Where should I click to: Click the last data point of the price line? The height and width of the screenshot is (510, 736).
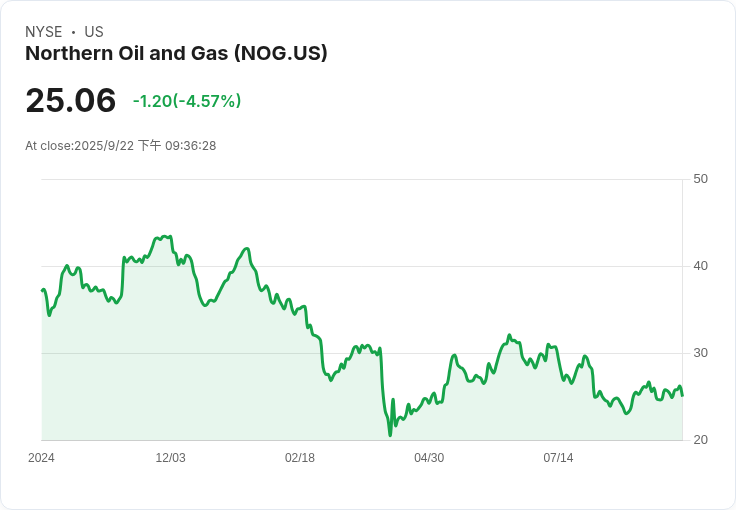(682, 396)
